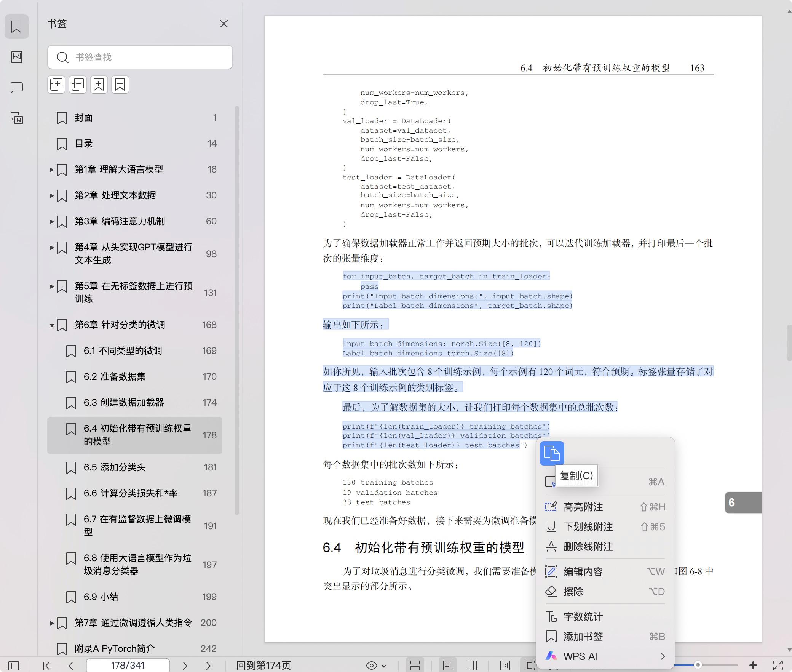Click the delete bookmark toolbar icon

pos(120,84)
